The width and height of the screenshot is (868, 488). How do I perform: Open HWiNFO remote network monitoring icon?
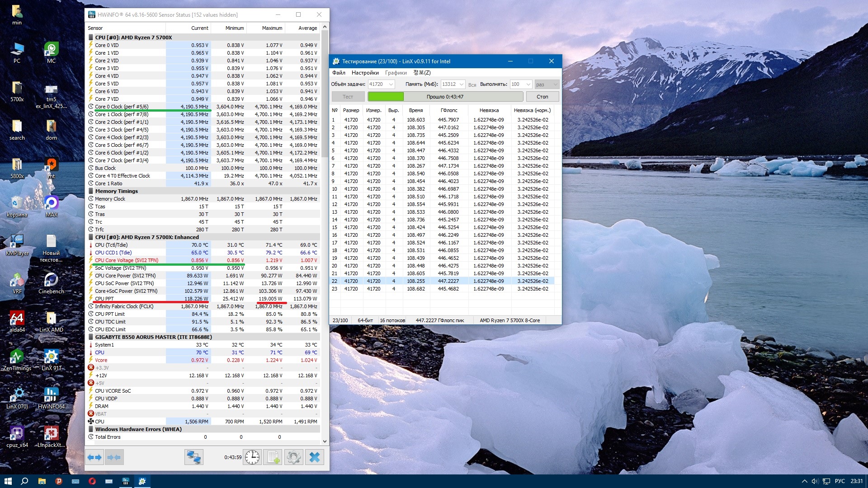[x=194, y=458]
